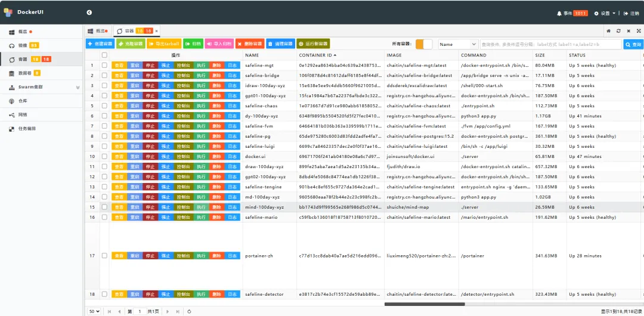The width and height of the screenshot is (644, 316).
Task: Go to first page in pagination
Action: [x=109, y=311]
